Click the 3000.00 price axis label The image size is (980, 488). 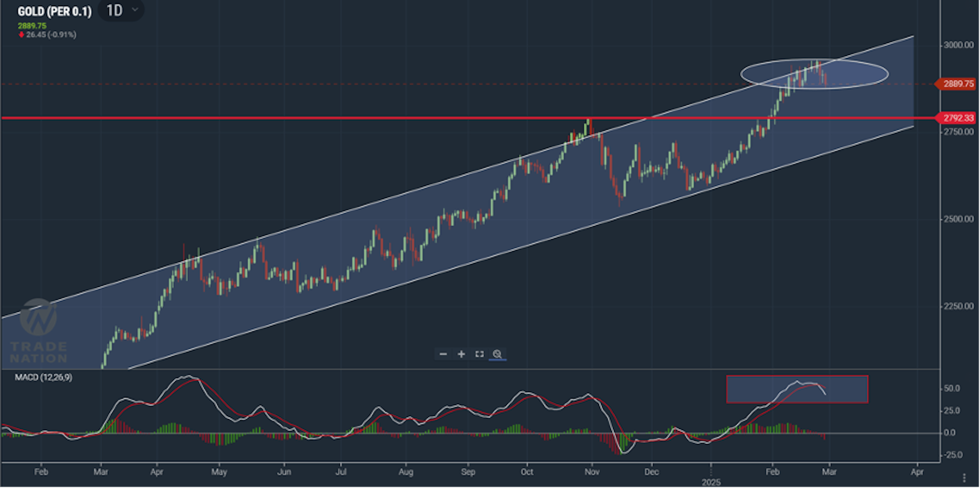pos(959,45)
